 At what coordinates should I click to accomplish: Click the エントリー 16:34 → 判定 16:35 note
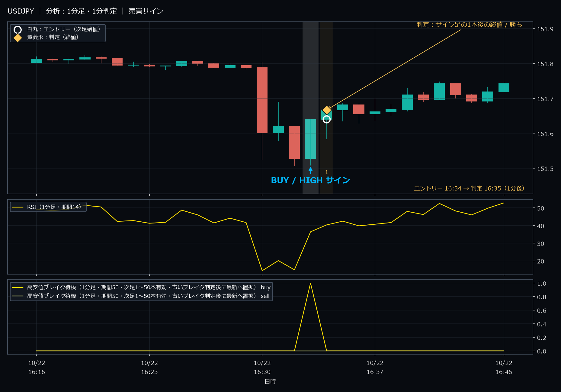click(x=469, y=188)
